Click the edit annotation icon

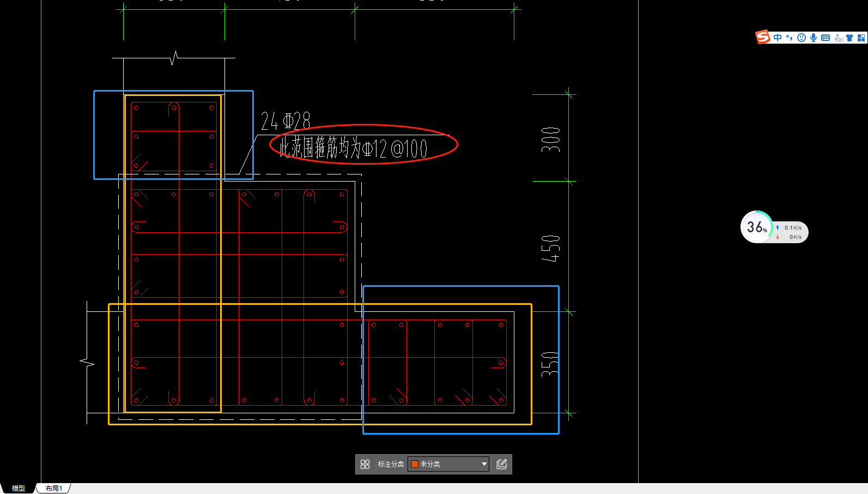pos(502,464)
